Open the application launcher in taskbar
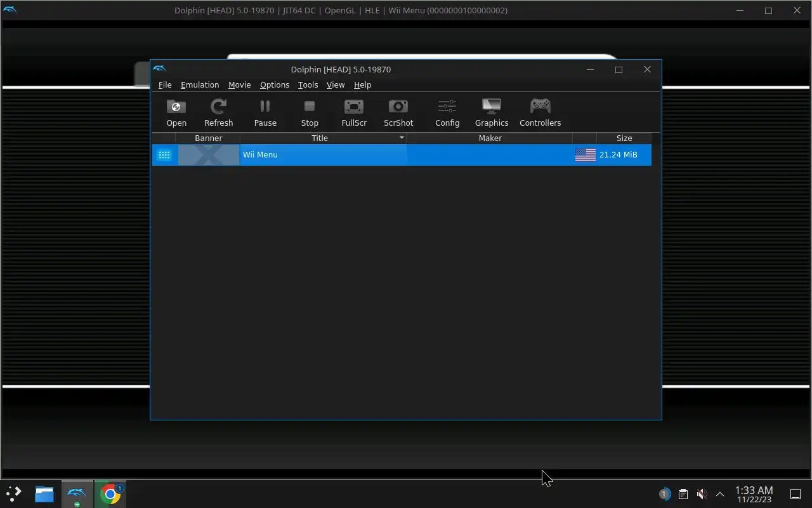Viewport: 812px width, 508px height. pyautogui.click(x=14, y=493)
